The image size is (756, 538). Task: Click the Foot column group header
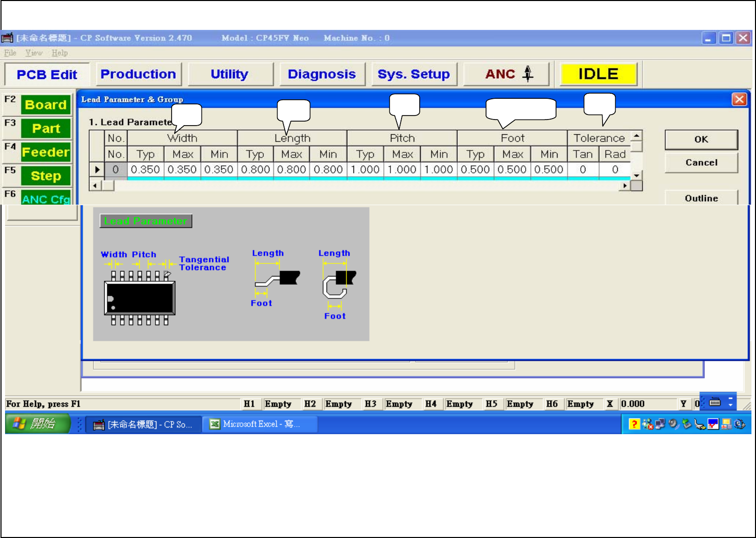click(x=512, y=138)
